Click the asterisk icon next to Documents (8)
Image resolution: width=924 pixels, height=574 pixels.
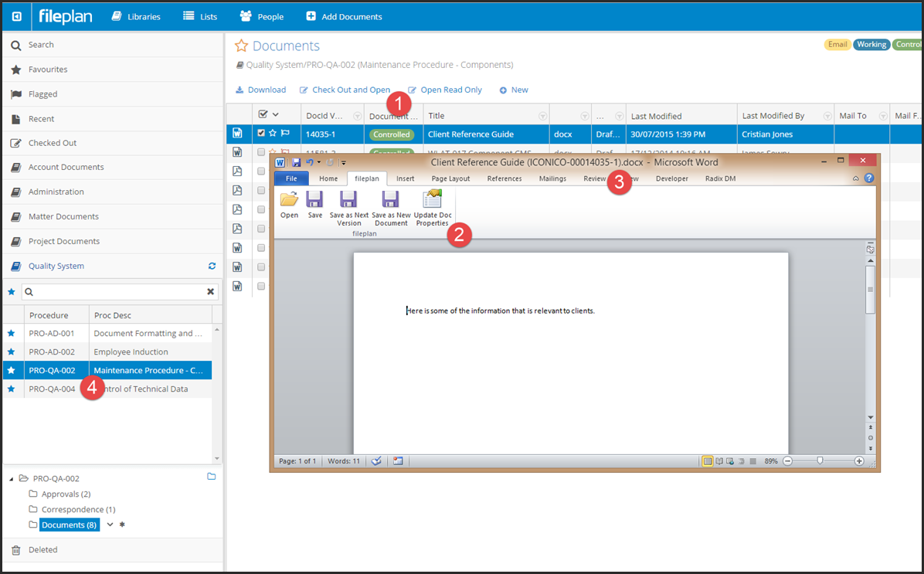[122, 525]
